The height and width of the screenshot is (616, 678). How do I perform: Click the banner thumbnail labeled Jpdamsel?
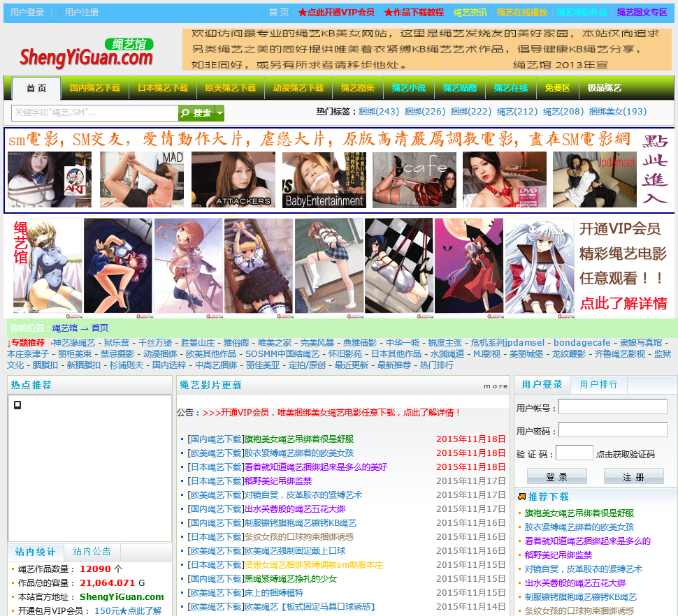tap(595, 179)
